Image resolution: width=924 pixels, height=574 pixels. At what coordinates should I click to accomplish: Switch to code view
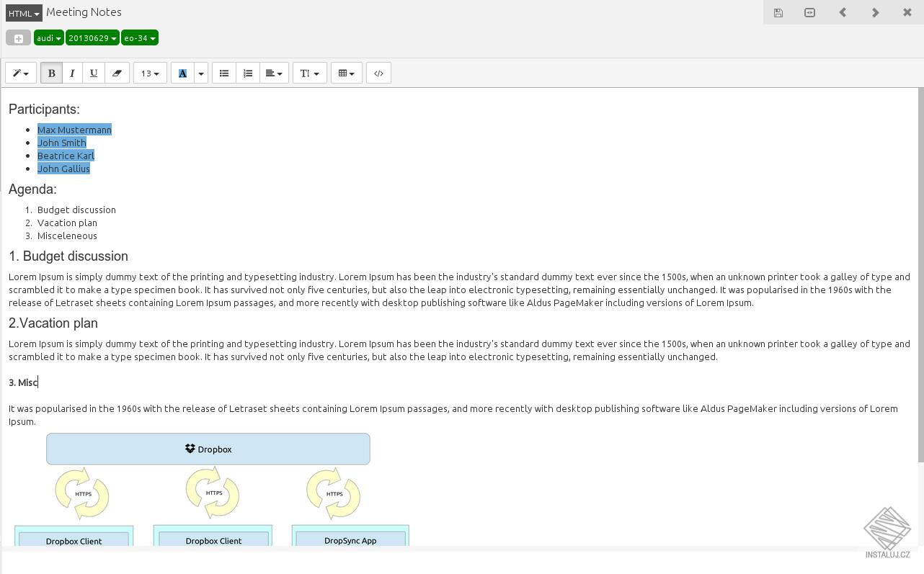pyautogui.click(x=378, y=73)
